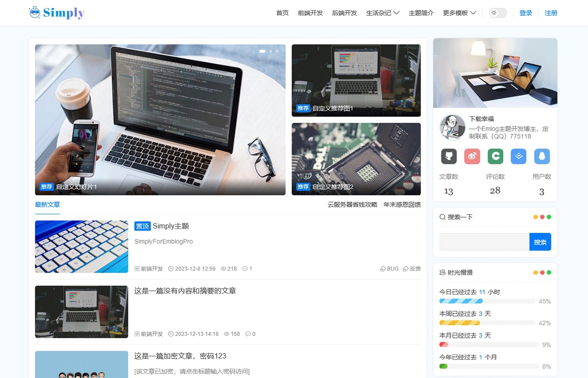Screen dimensions: 588x378
Task: Open the 自定义幻灯片1 main slide
Action: point(160,120)
